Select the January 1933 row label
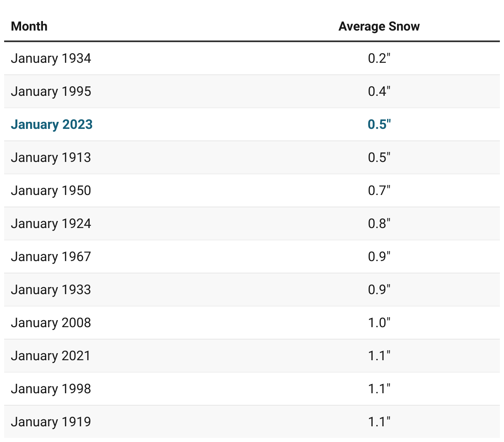The height and width of the screenshot is (442, 504). tap(51, 290)
